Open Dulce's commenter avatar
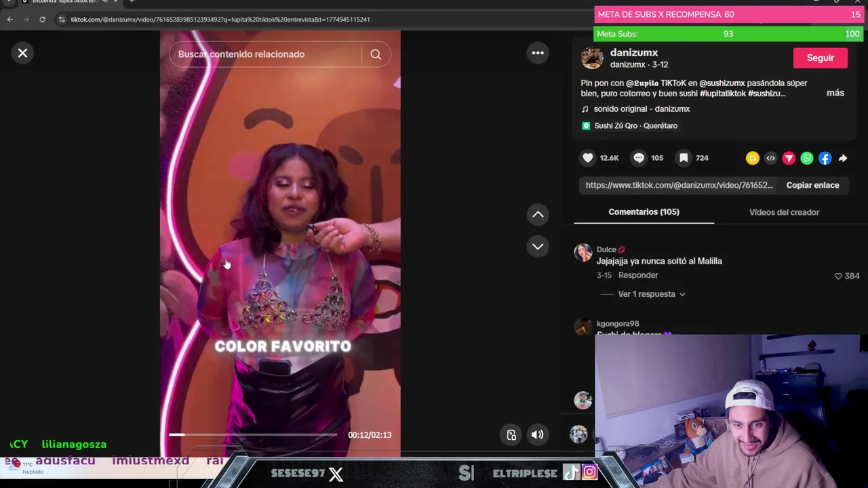The height and width of the screenshot is (488, 868). coord(583,253)
